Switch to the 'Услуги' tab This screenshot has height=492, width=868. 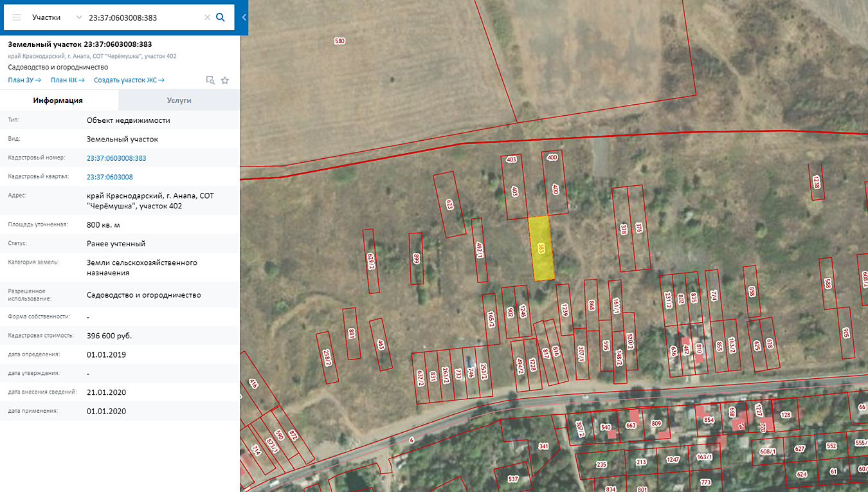point(179,100)
